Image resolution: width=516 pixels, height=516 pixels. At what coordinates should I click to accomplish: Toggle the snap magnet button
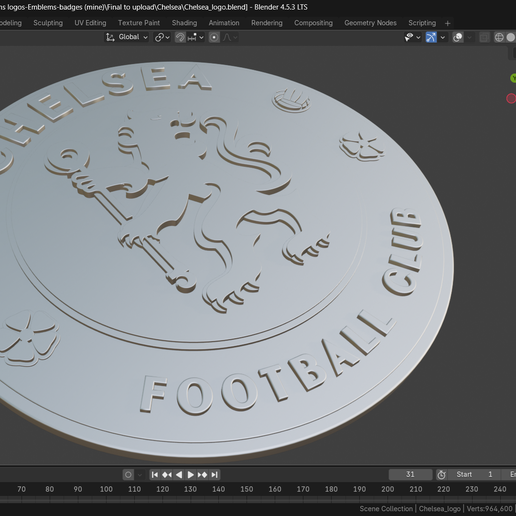[180, 37]
